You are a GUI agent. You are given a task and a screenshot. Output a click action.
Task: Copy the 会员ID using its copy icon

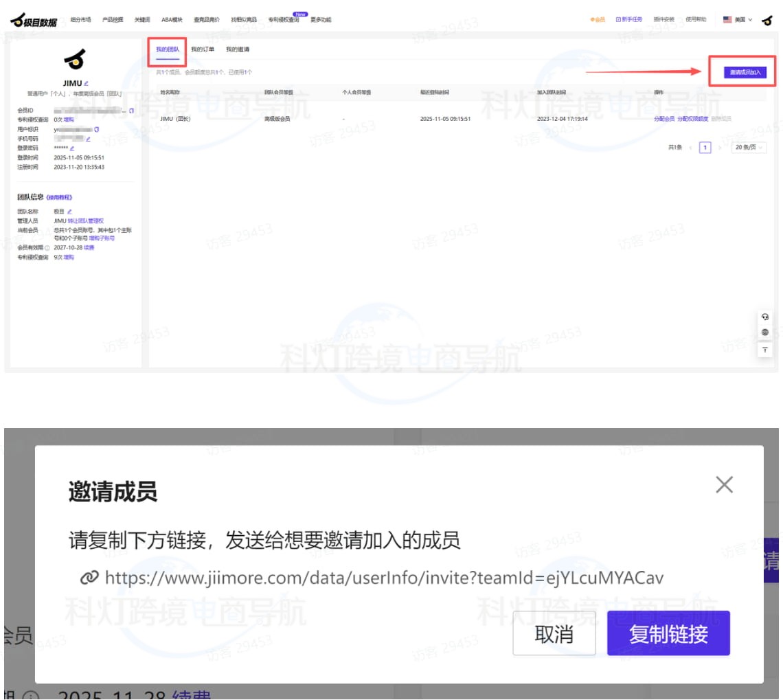tap(130, 110)
